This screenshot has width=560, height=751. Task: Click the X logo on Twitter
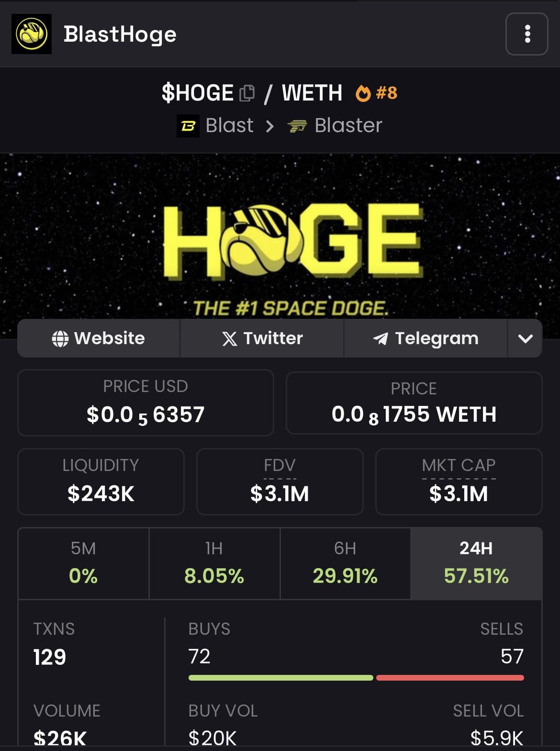tap(230, 339)
